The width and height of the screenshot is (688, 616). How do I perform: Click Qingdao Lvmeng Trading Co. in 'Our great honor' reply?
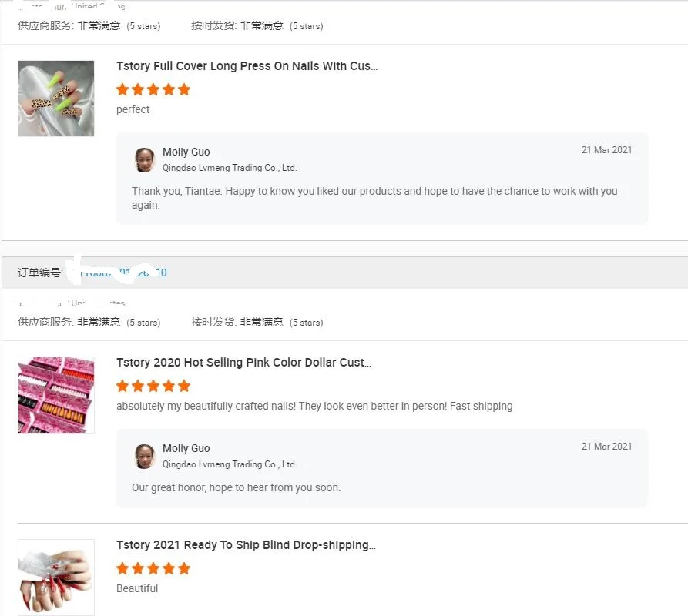point(229,464)
